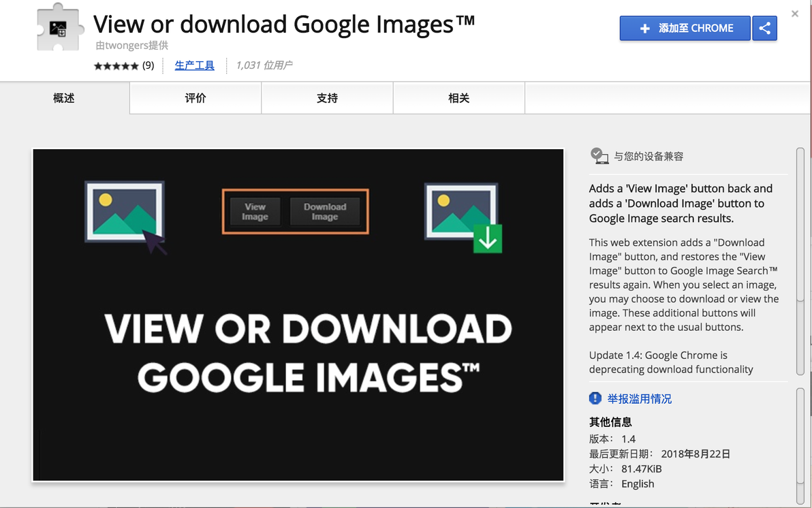Click the device compatibility checkmark icon
The height and width of the screenshot is (508, 812).
tap(599, 156)
